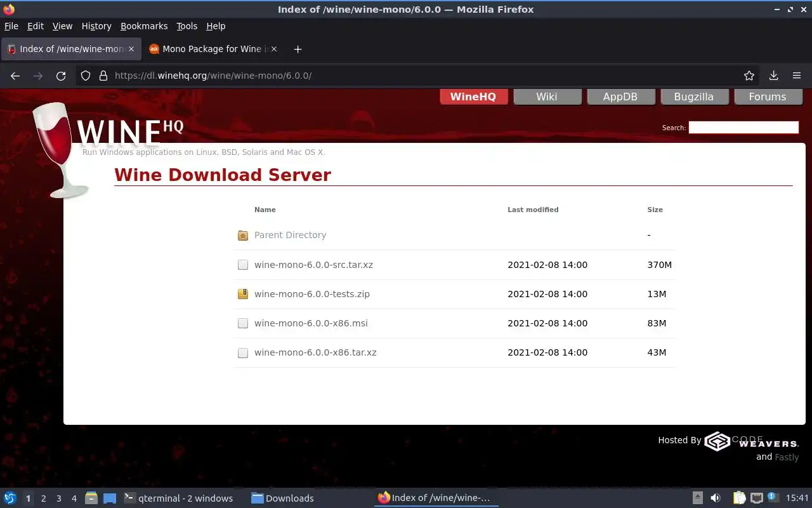Click the wine-mono-6.0.0-tests.zip archive icon
The height and width of the screenshot is (508, 812).
[x=243, y=294]
